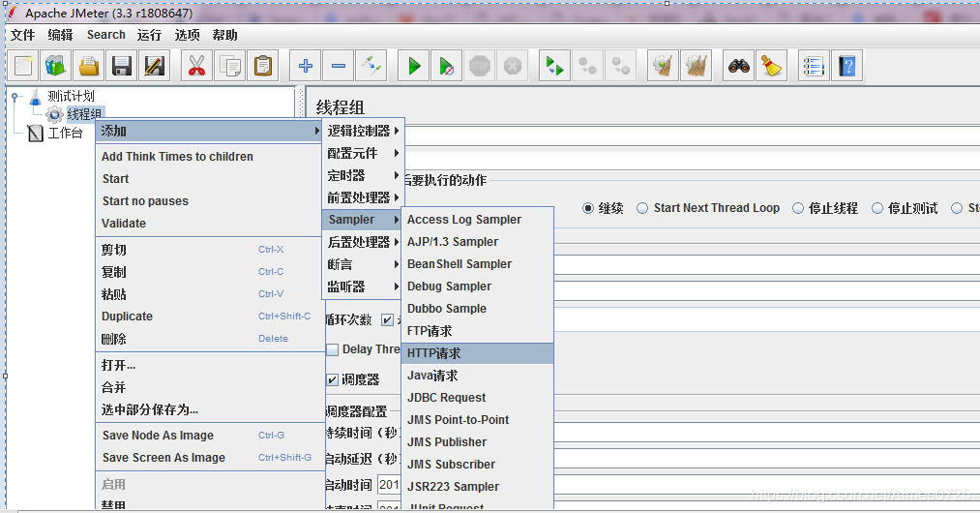Choose HTTP请求 from the Sampler list
Viewport: 980px width, 513px height.
[478, 353]
